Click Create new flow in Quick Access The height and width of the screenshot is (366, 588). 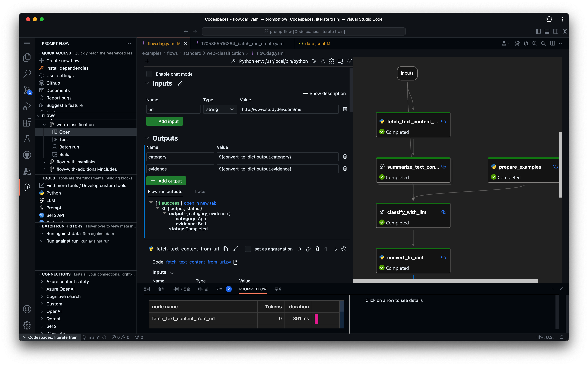(63, 61)
